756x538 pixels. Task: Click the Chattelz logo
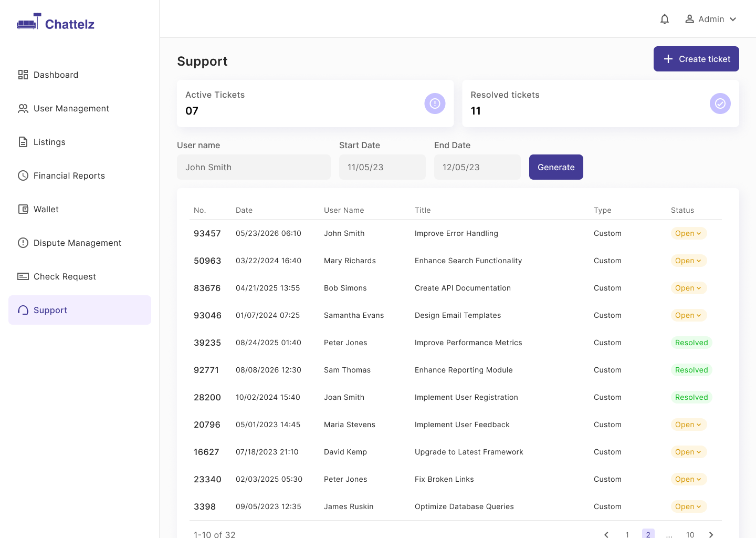[x=56, y=23]
